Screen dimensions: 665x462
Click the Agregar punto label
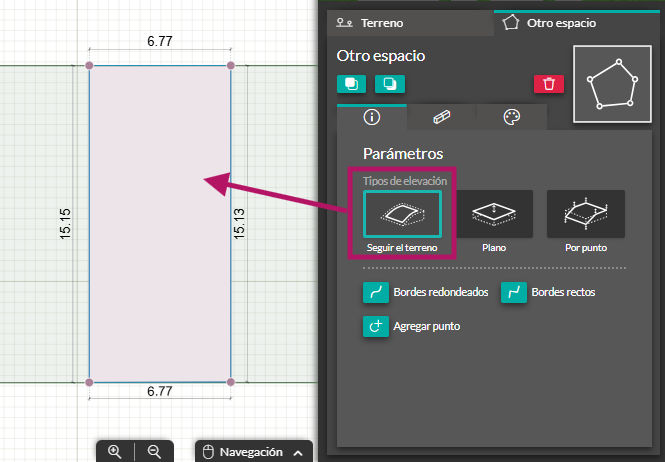point(427,326)
